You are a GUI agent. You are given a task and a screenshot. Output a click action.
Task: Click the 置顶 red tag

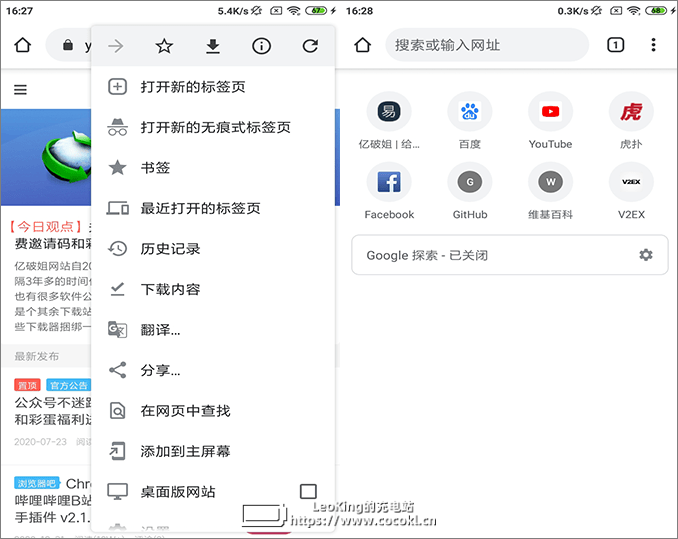click(x=27, y=385)
